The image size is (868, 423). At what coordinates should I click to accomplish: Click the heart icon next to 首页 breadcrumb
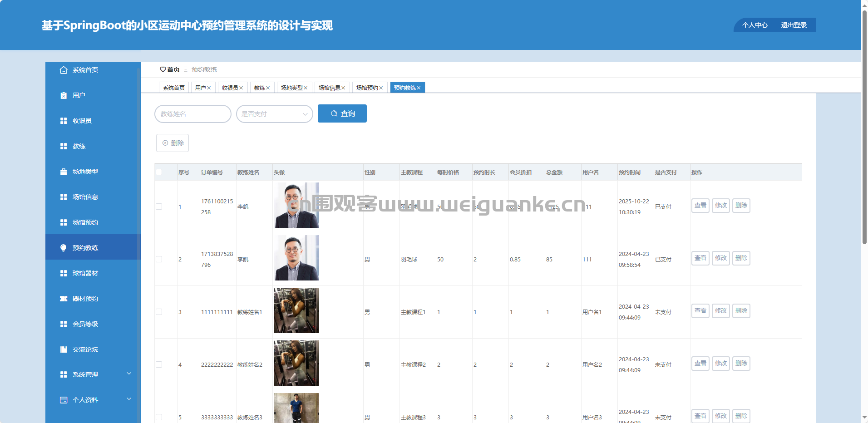[163, 69]
